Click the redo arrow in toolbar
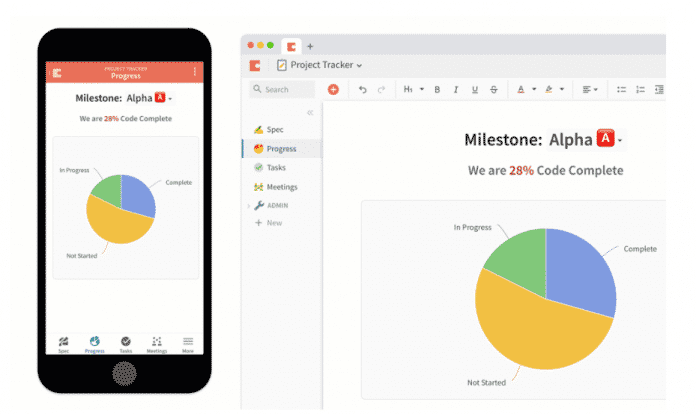 (381, 89)
